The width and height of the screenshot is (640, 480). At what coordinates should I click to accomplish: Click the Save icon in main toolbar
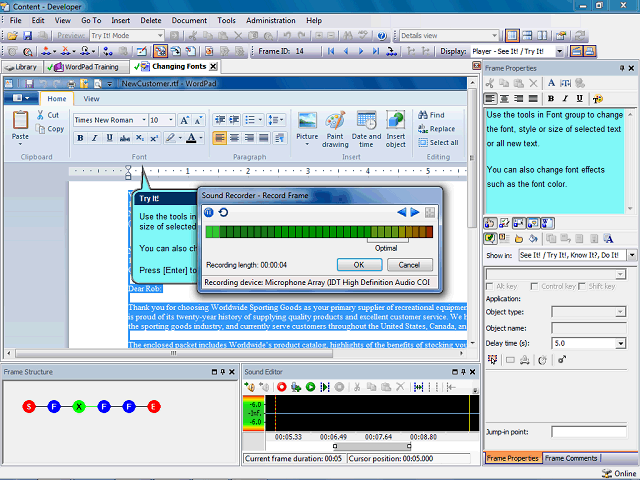coord(27,36)
